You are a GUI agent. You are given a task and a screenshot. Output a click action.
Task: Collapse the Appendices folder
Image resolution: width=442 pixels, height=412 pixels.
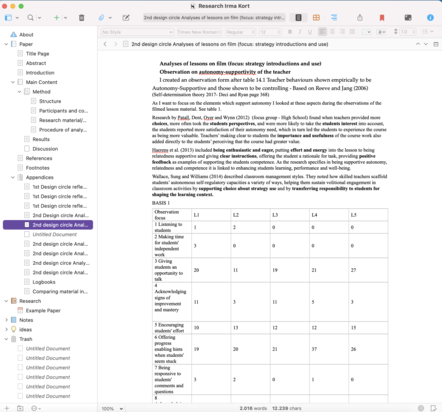point(13,177)
